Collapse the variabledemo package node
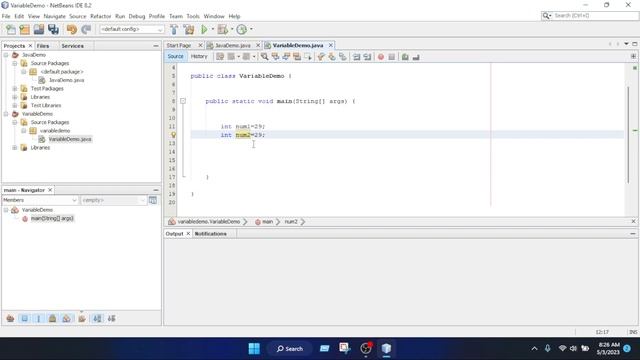 (x=24, y=131)
